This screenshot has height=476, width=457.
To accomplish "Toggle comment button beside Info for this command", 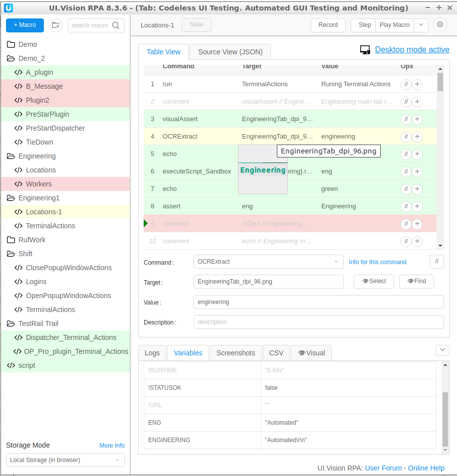I will tap(437, 262).
